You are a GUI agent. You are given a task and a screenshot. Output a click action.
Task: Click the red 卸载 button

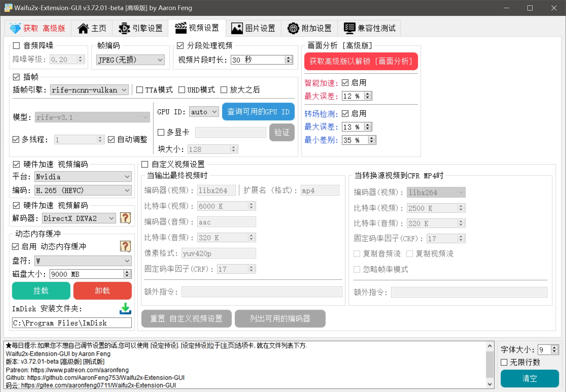tap(103, 291)
